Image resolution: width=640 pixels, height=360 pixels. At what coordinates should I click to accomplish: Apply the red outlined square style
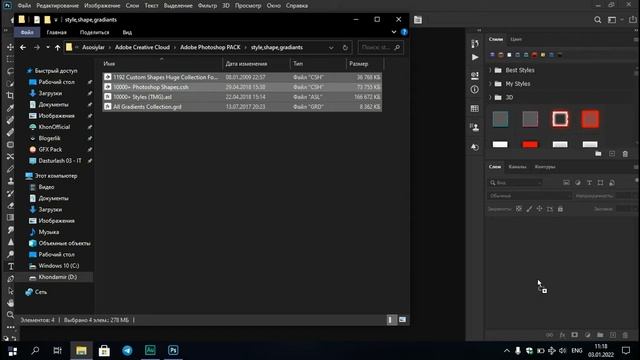(x=560, y=119)
